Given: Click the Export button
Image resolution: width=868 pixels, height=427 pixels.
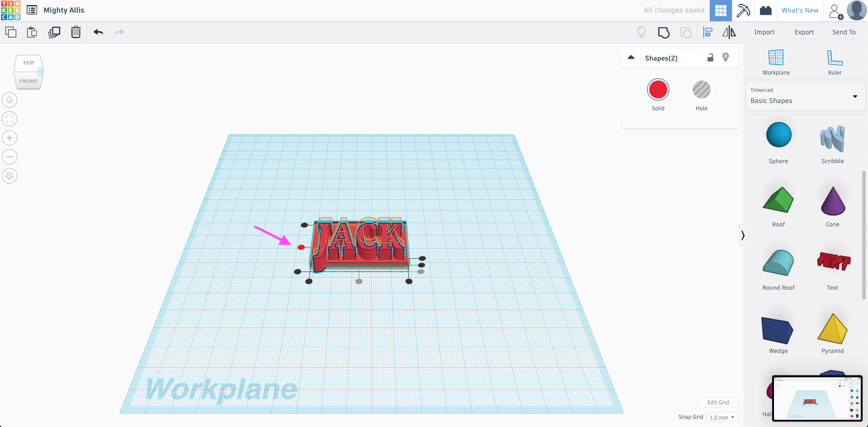Looking at the screenshot, I should pos(804,32).
